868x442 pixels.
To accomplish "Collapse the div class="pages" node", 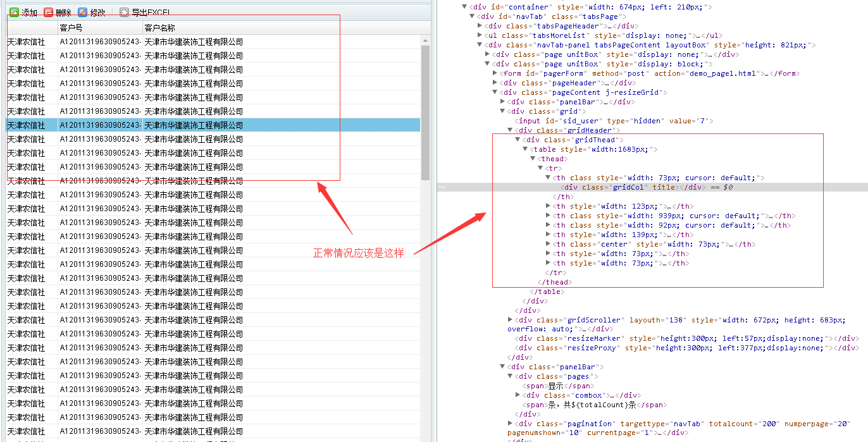I will click(510, 376).
